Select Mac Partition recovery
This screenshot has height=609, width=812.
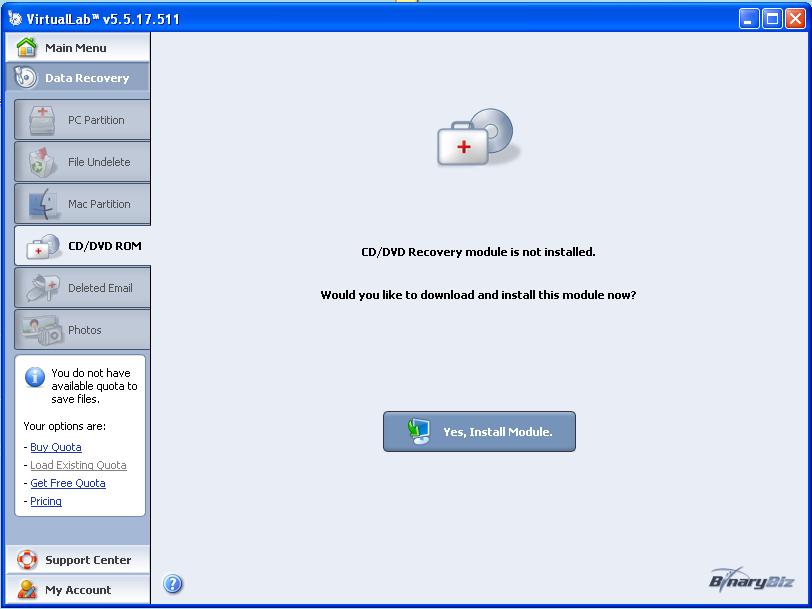(82, 204)
